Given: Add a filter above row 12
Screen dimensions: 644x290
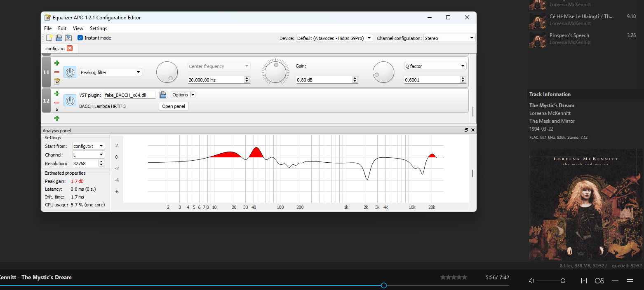Looking at the screenshot, I should pyautogui.click(x=57, y=94).
